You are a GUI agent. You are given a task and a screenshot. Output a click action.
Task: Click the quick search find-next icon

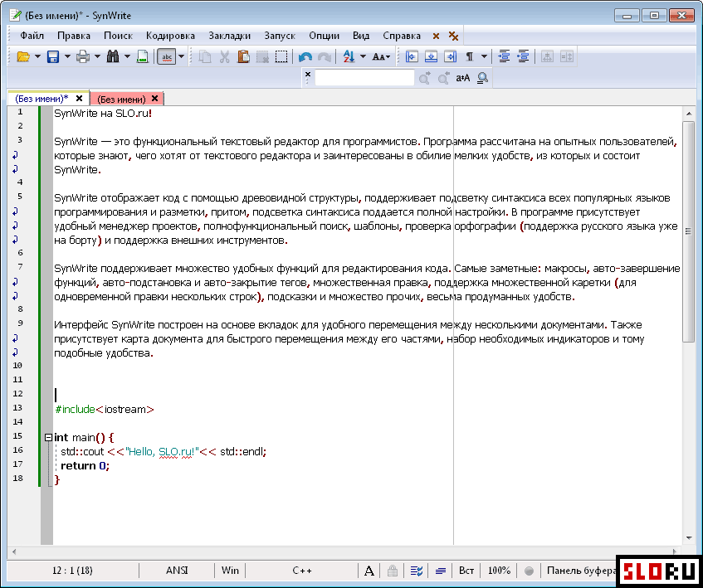click(x=425, y=78)
